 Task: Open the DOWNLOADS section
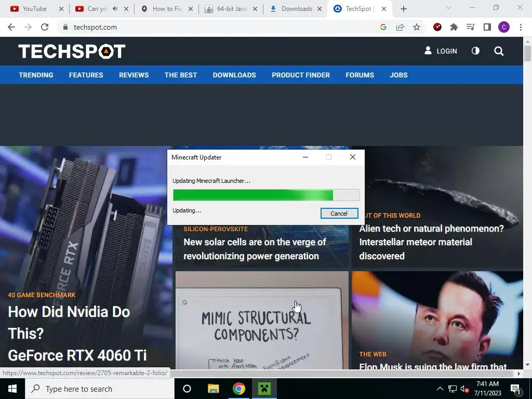234,75
